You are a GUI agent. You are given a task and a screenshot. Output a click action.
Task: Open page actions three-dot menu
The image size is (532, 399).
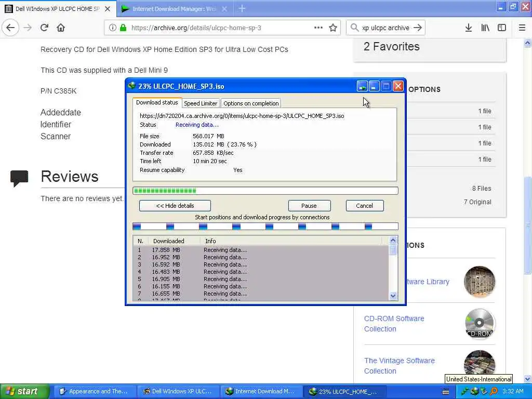(318, 28)
